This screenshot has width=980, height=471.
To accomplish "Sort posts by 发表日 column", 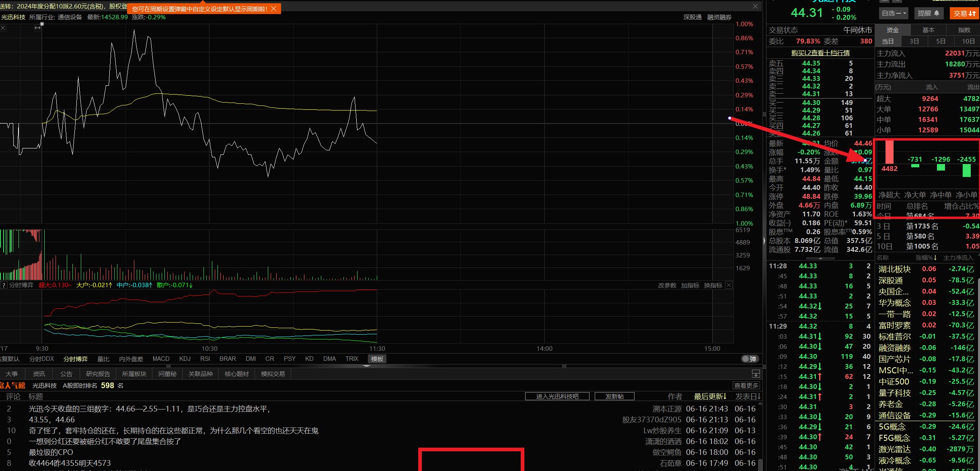I will [748, 396].
